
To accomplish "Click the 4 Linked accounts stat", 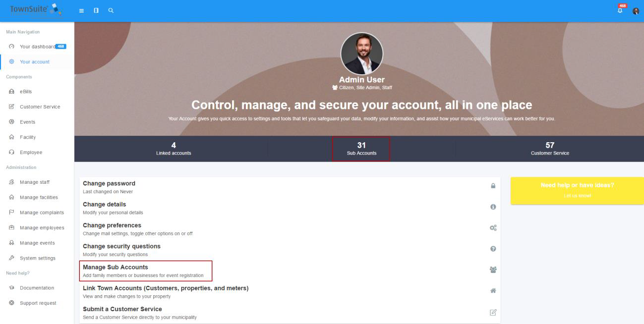I will [x=174, y=149].
